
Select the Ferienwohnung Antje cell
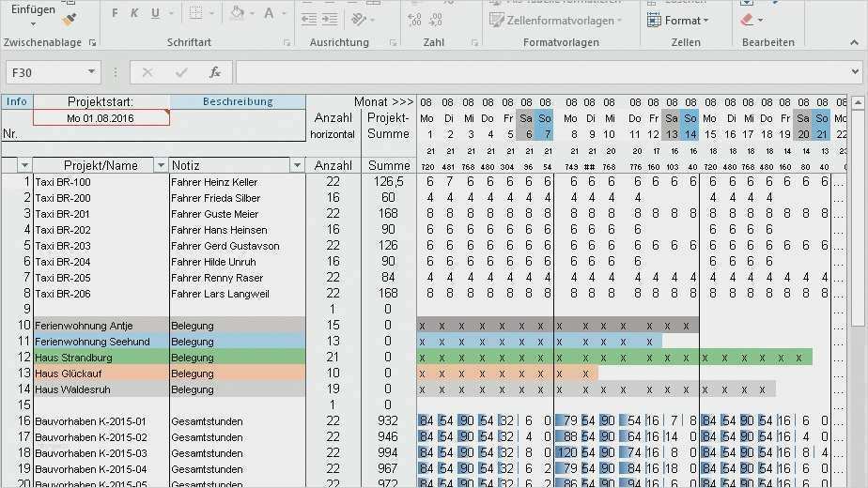(101, 326)
